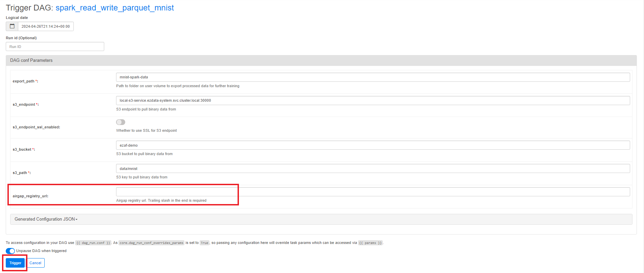Image resolution: width=644 pixels, height=273 pixels.
Task: Click the 'Whether to use SSL for S3 endpoint' text
Action: (147, 130)
